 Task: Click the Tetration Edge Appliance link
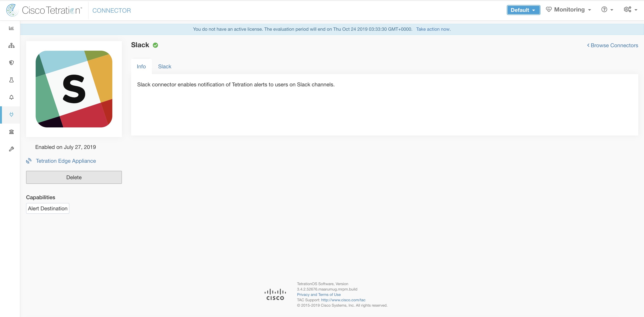[x=66, y=161]
